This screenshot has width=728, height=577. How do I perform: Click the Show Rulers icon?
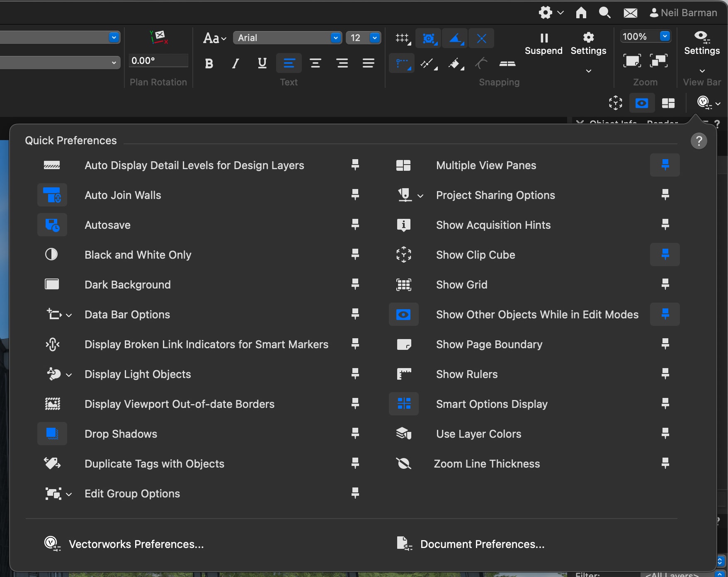(x=403, y=374)
